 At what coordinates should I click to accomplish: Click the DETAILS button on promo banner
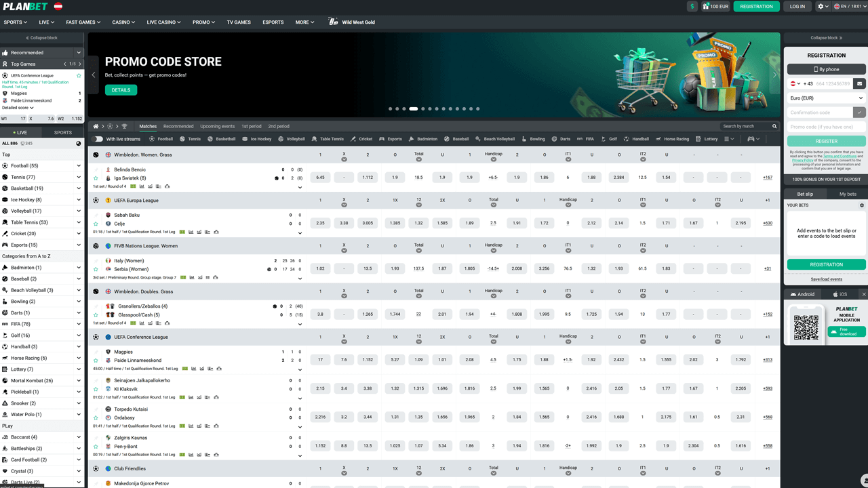tap(121, 90)
